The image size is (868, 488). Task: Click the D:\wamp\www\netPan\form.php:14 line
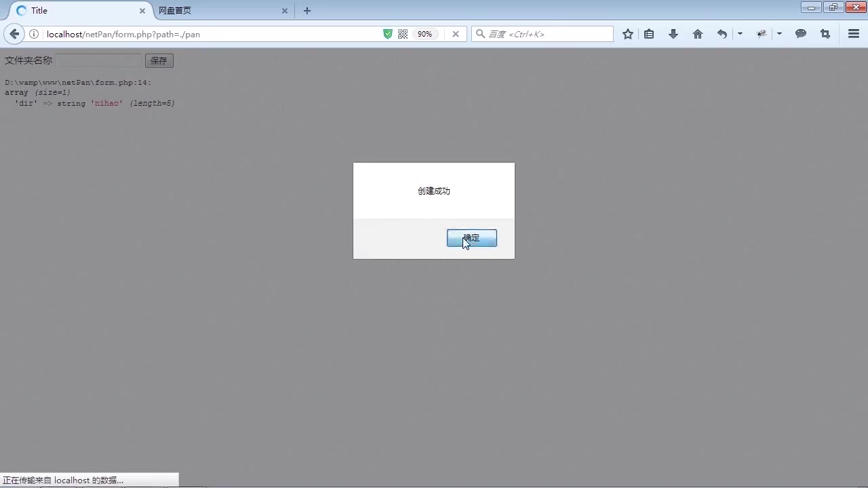(78, 83)
